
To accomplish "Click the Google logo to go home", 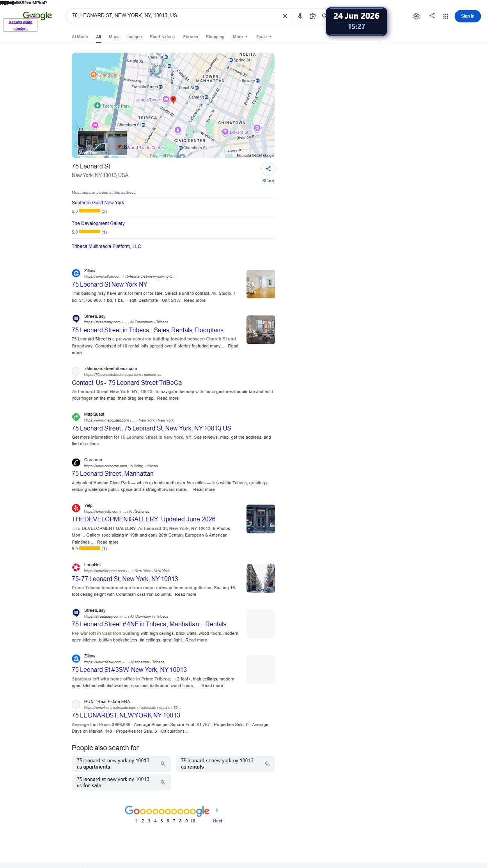I will tap(37, 16).
